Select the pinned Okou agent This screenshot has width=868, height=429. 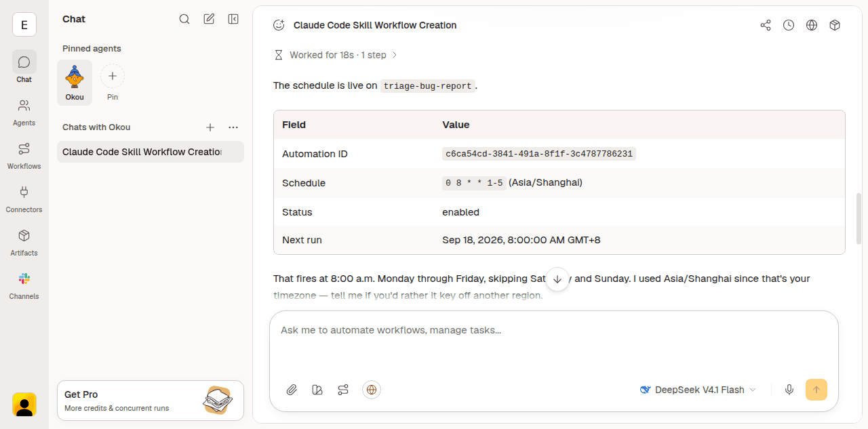tap(75, 83)
